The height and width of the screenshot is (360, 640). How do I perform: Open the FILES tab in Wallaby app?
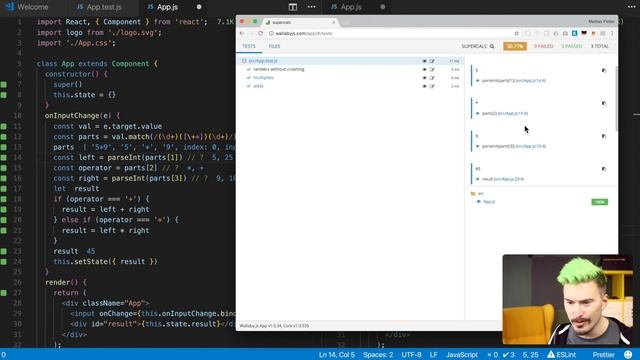click(274, 47)
